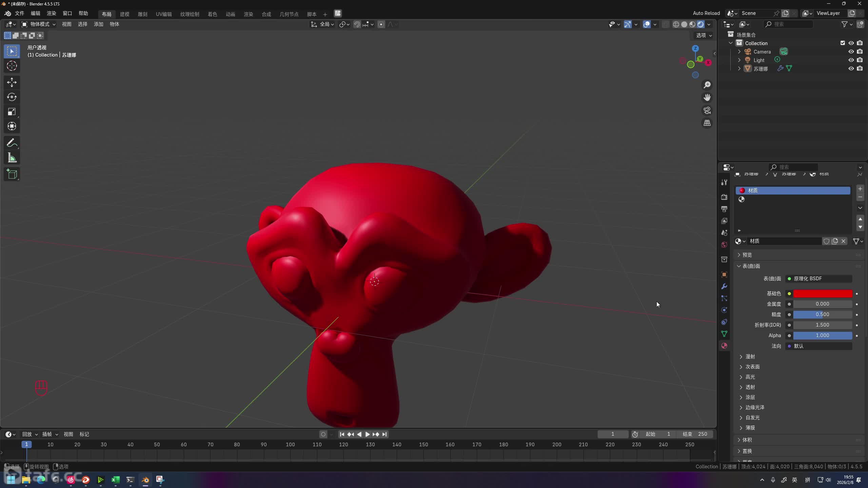Image resolution: width=868 pixels, height=488 pixels.
Task: Select the Move tool in toolbar
Action: coord(12,82)
